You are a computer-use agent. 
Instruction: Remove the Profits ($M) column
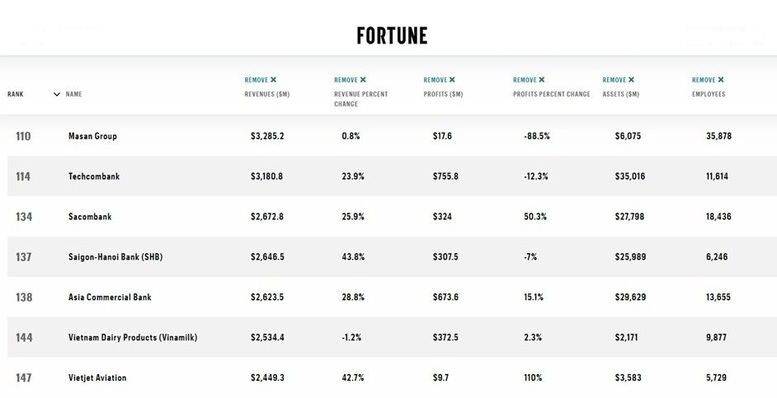point(439,80)
